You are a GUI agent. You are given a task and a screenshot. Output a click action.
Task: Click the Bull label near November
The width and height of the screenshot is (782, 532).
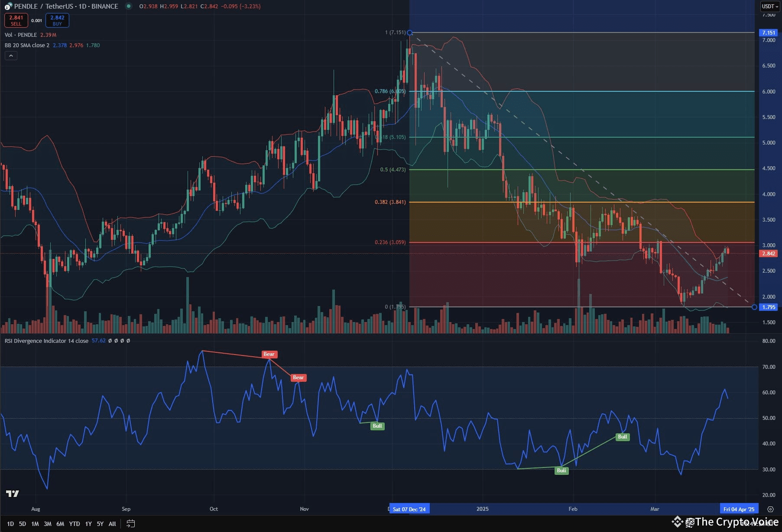pos(377,426)
